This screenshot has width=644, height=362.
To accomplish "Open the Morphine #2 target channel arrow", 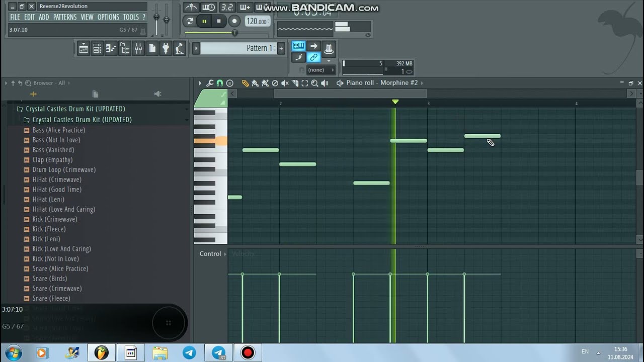I will pos(422,83).
